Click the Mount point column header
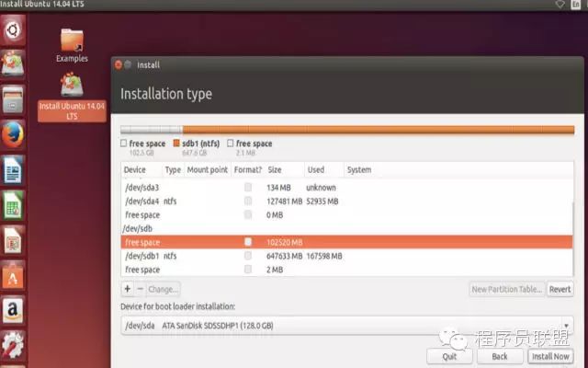 [x=208, y=169]
